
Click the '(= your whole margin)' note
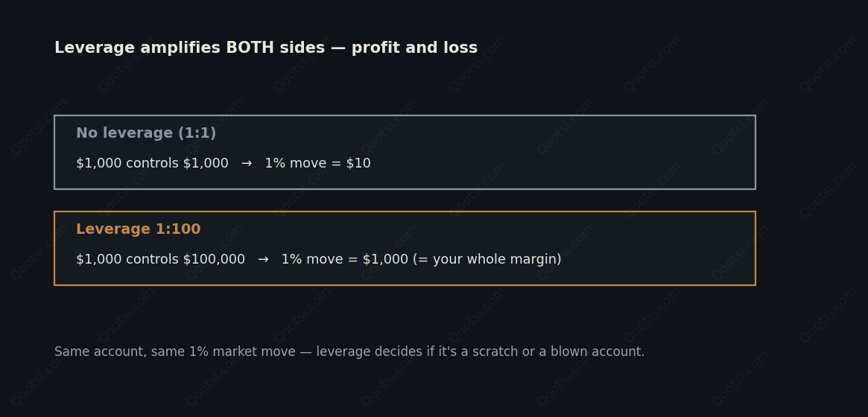pos(487,260)
